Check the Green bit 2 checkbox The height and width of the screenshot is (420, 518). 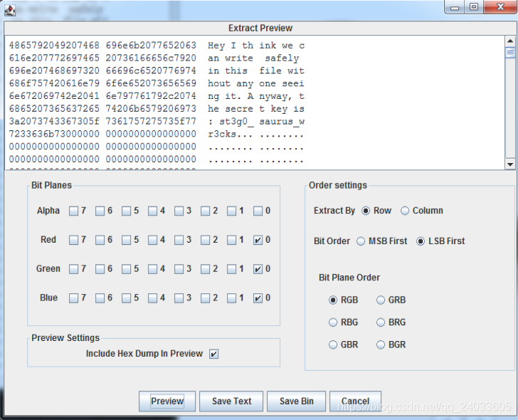coord(205,269)
